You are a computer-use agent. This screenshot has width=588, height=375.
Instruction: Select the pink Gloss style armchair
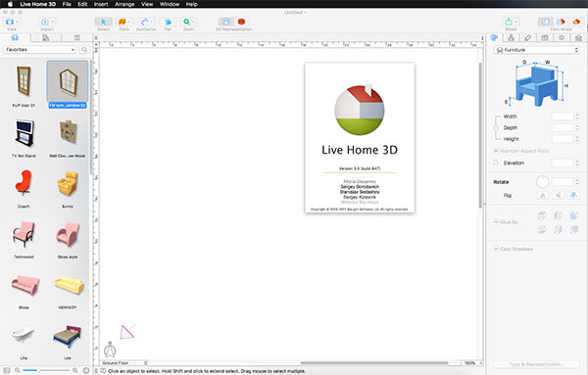[x=68, y=239]
